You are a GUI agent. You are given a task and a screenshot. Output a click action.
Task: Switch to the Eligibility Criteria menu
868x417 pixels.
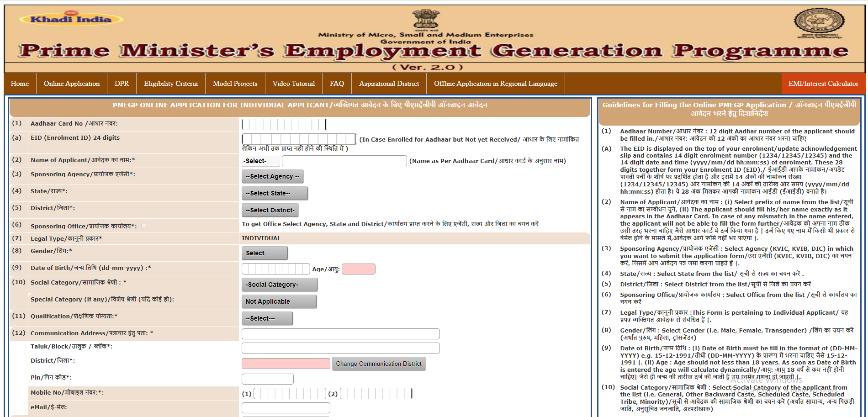click(x=170, y=83)
